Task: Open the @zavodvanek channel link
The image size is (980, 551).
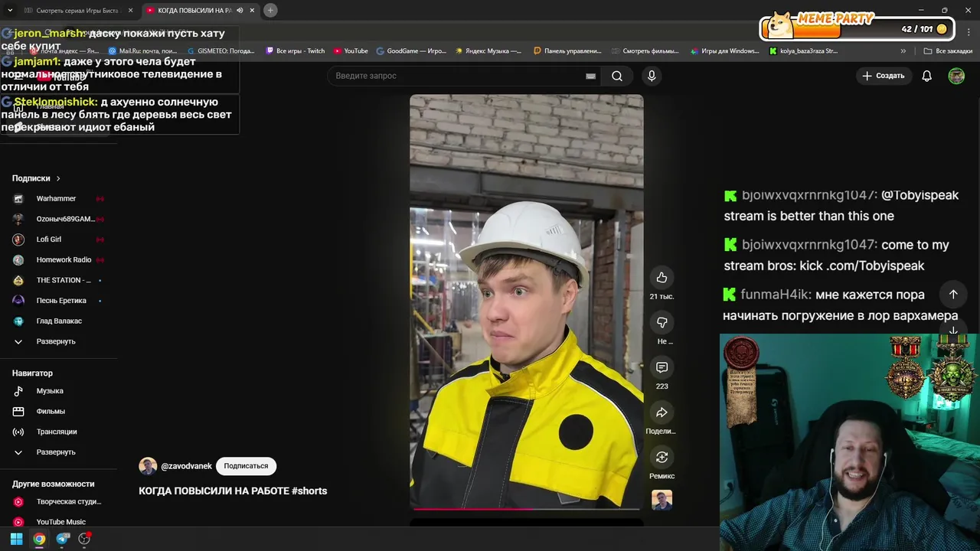Action: pyautogui.click(x=187, y=466)
